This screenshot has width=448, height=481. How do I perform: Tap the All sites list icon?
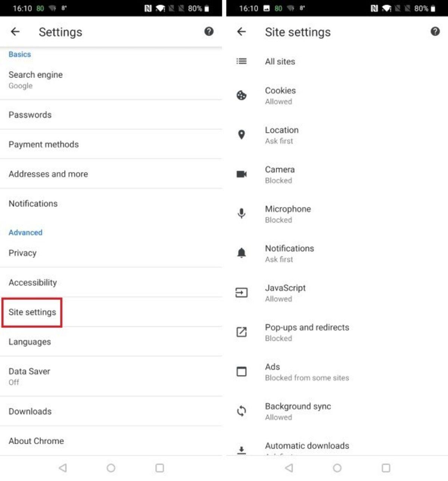click(x=242, y=62)
